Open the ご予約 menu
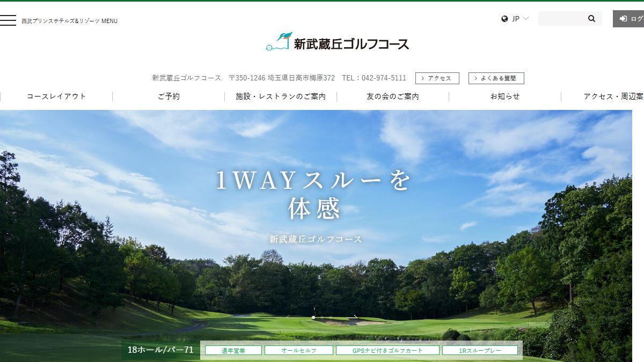 pos(169,97)
